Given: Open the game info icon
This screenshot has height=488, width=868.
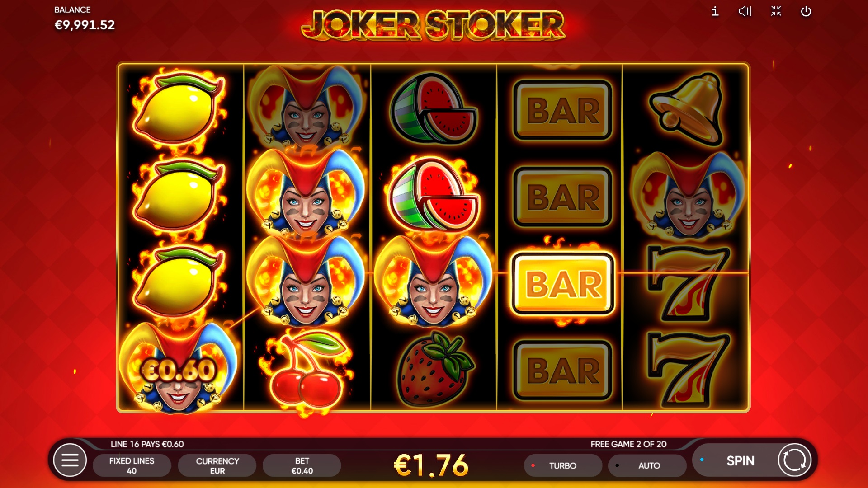Looking at the screenshot, I should [x=715, y=11].
